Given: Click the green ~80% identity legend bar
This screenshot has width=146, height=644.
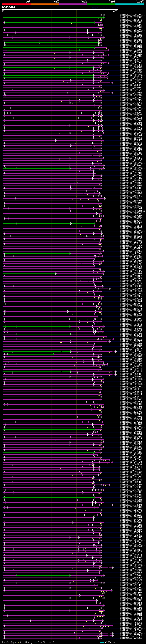Looking at the screenshot, I should [x=101, y=4].
